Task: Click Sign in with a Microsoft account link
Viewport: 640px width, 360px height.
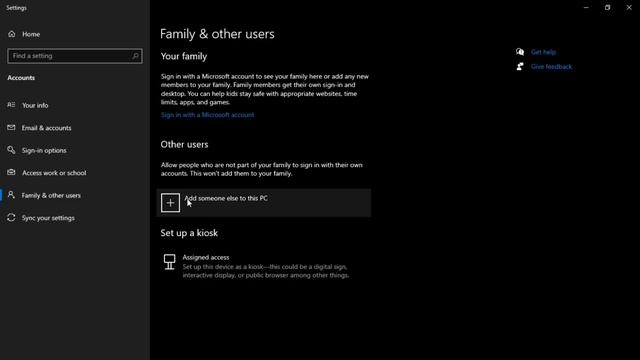Action: [207, 115]
